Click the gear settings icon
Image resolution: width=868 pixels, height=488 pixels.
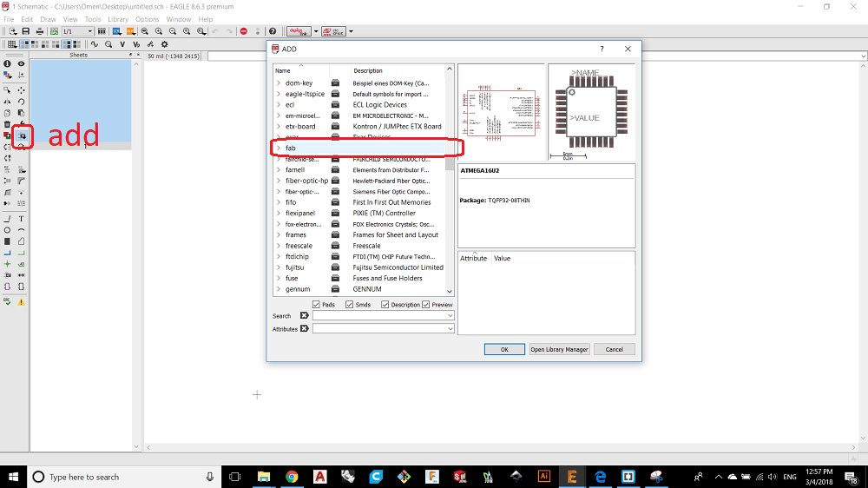pos(164,44)
